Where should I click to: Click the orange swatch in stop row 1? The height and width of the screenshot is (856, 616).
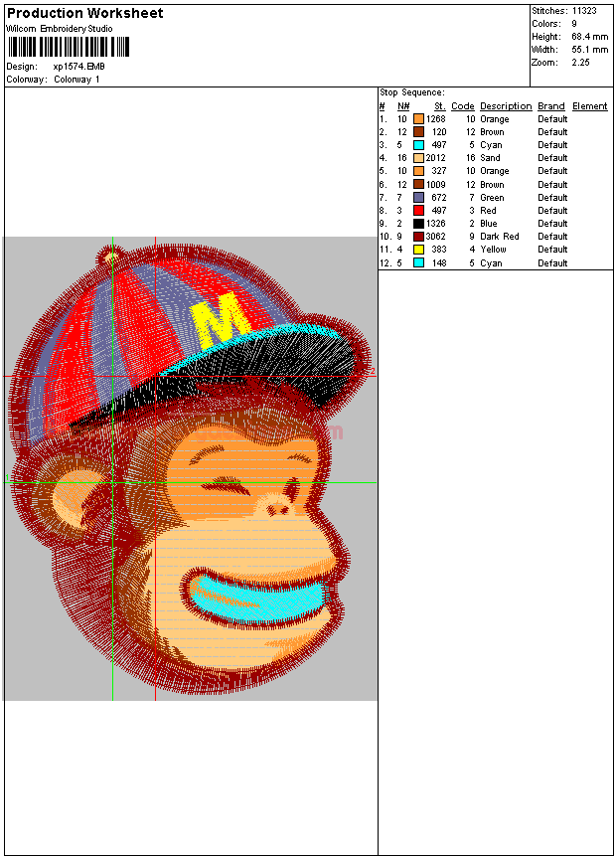[x=418, y=119]
